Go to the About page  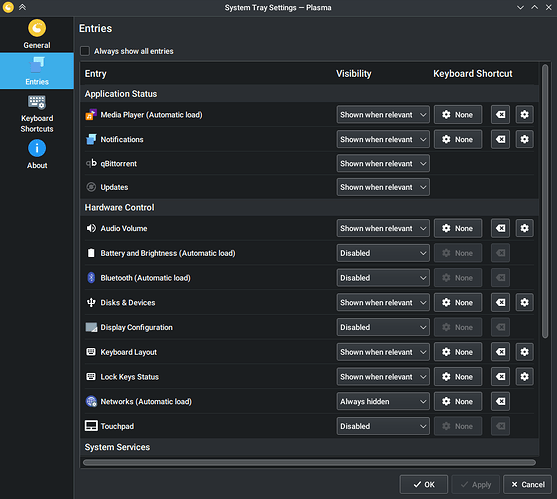[x=37, y=154]
